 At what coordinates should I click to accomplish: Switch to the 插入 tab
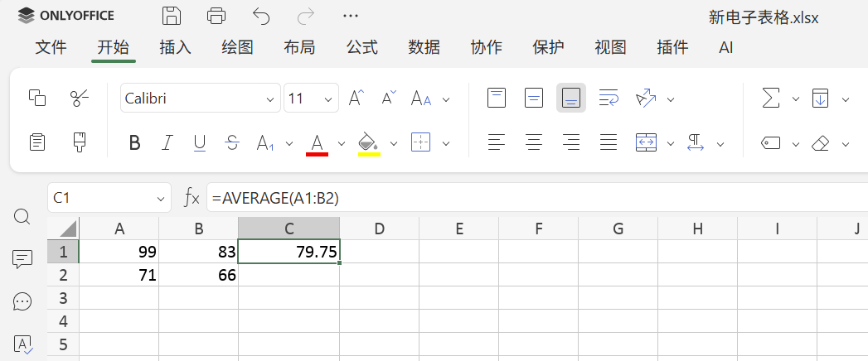click(x=175, y=47)
